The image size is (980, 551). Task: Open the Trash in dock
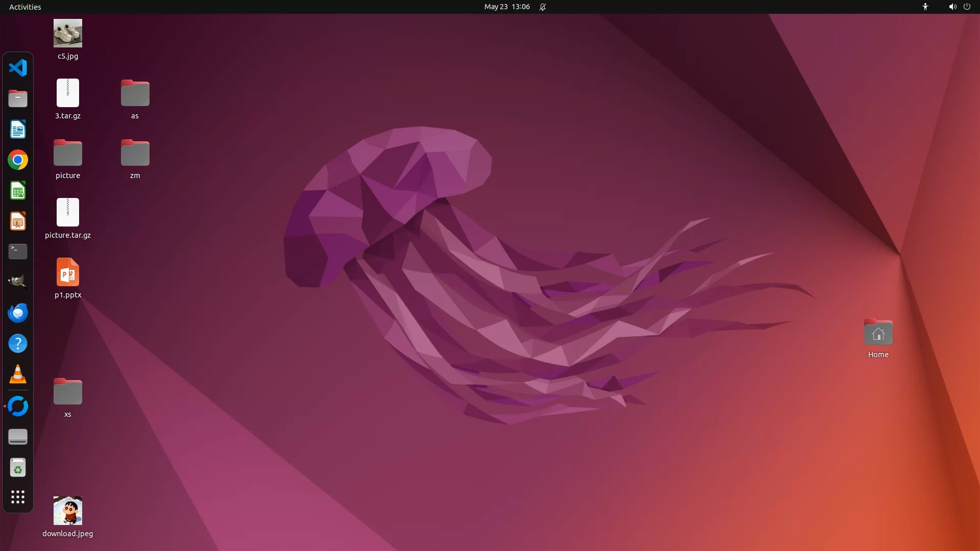coord(18,467)
